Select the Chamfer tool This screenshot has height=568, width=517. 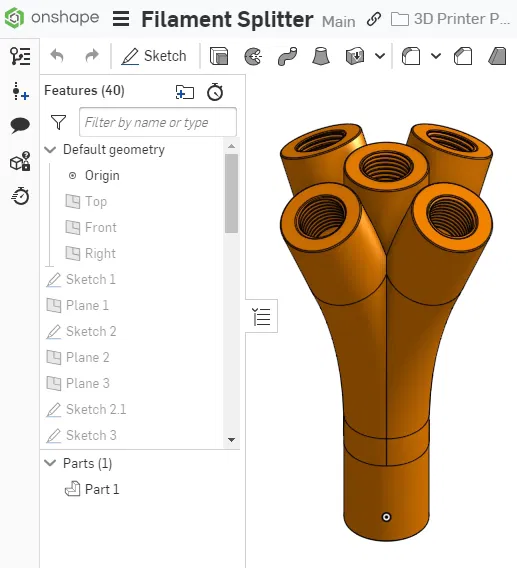click(x=463, y=56)
